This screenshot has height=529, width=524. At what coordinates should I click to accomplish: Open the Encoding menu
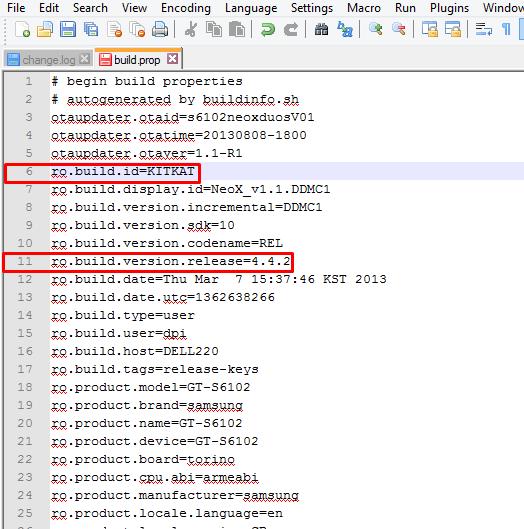(x=186, y=7)
